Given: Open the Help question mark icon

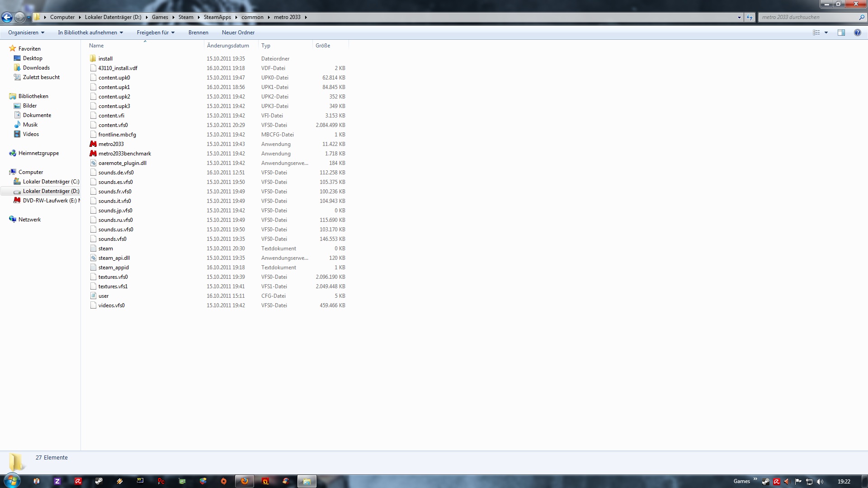Looking at the screenshot, I should point(857,33).
